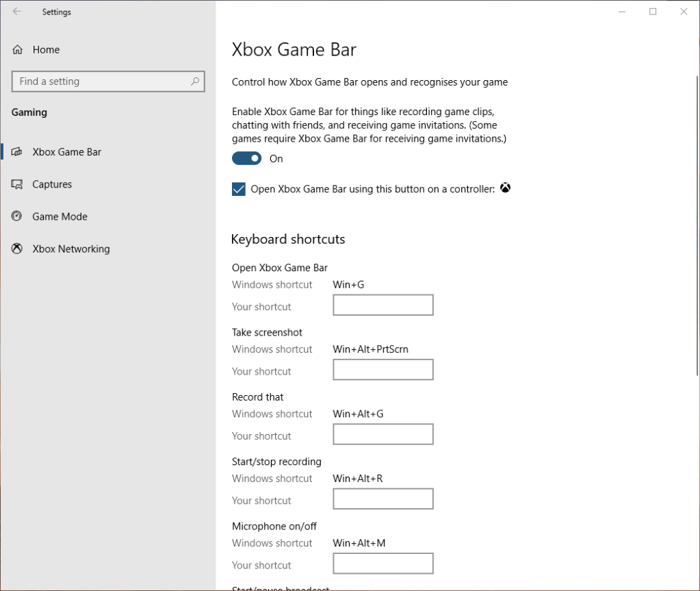This screenshot has height=591, width=700.
Task: Click the Game Mode speedometer icon
Action: click(18, 216)
